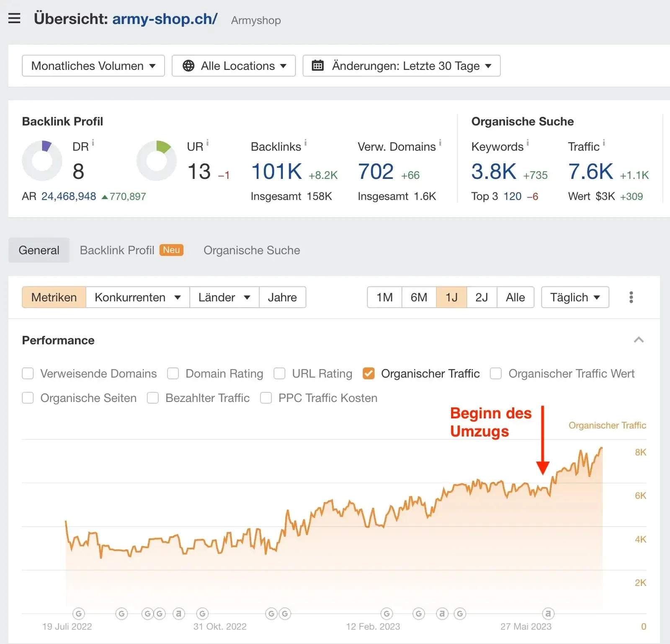The height and width of the screenshot is (644, 670).
Task: Set time range to 6M
Action: click(419, 297)
